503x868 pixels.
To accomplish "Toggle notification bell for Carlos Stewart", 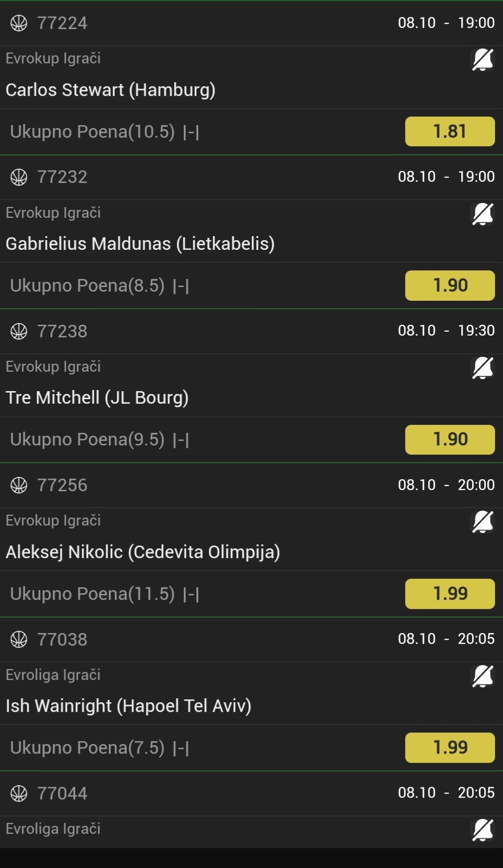I will (482, 59).
